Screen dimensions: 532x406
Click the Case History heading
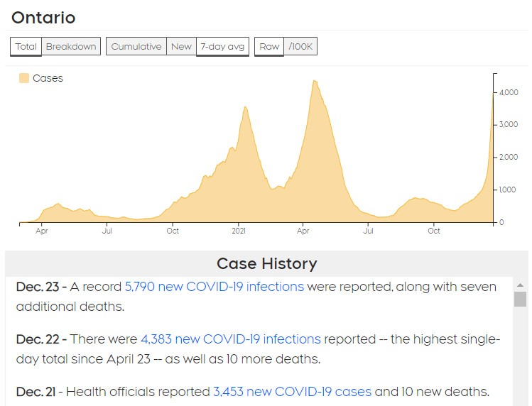[x=266, y=264]
